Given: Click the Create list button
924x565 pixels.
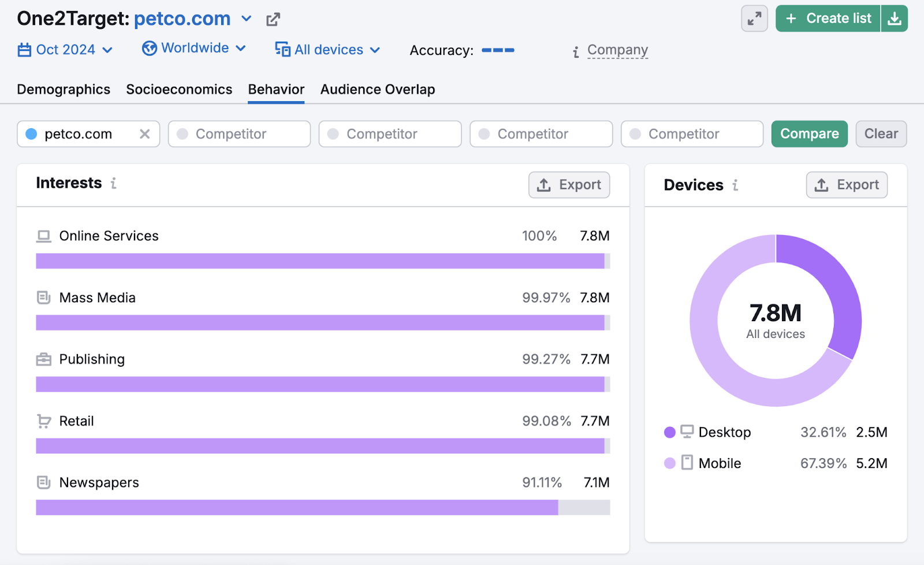Looking at the screenshot, I should tap(828, 18).
